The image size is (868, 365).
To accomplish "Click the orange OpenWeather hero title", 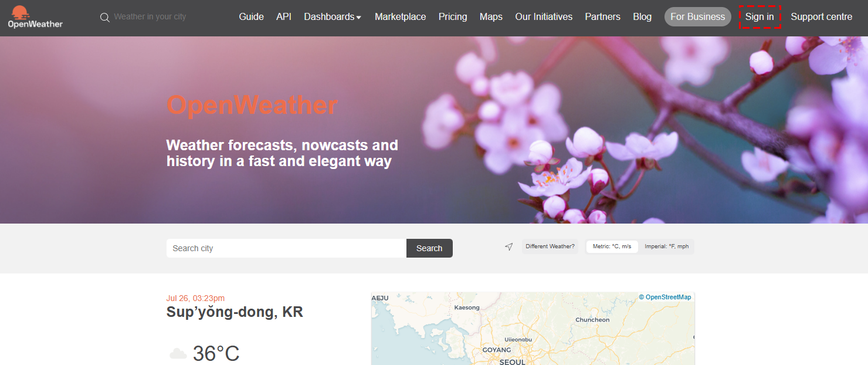I will tap(252, 105).
